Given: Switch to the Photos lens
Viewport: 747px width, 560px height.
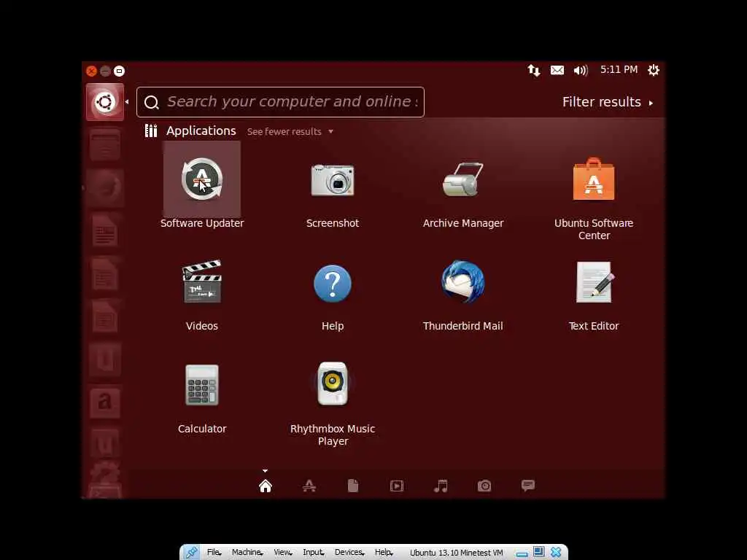Looking at the screenshot, I should point(484,486).
